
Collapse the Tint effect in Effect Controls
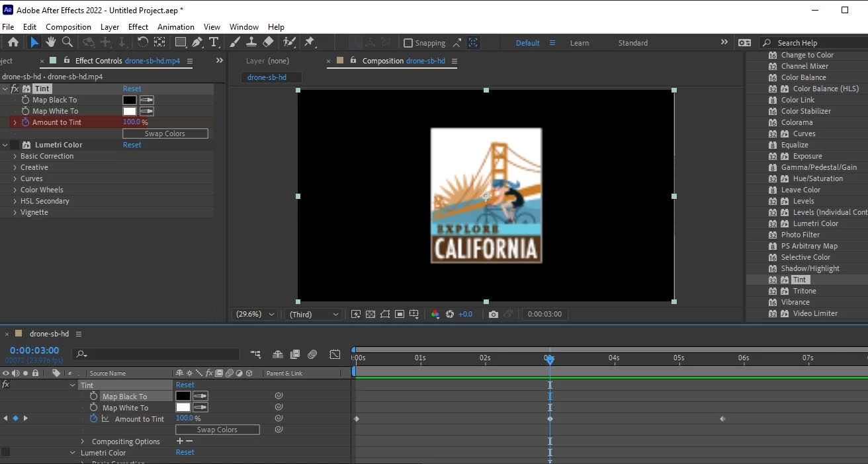(x=5, y=89)
